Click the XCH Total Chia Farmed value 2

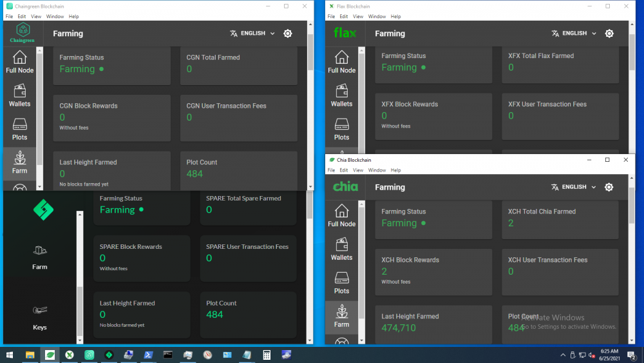[511, 223]
